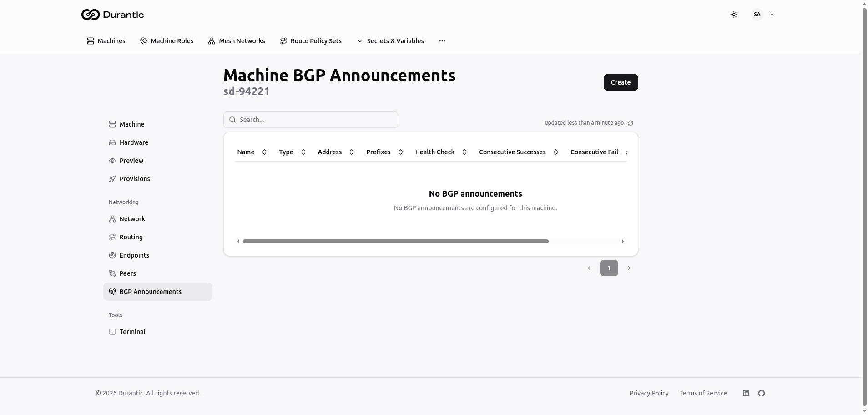Click the Durantic logo icon

[x=90, y=15]
